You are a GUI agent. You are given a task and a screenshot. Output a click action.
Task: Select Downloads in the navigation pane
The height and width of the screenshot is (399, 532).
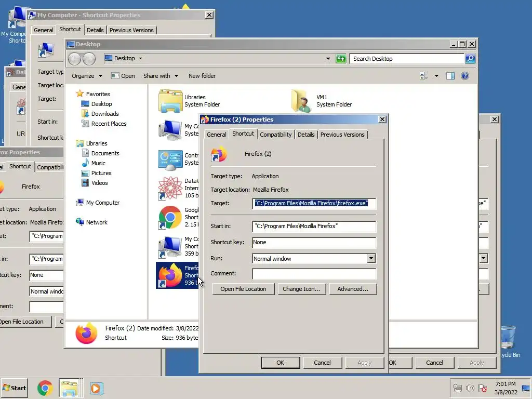click(x=100, y=114)
